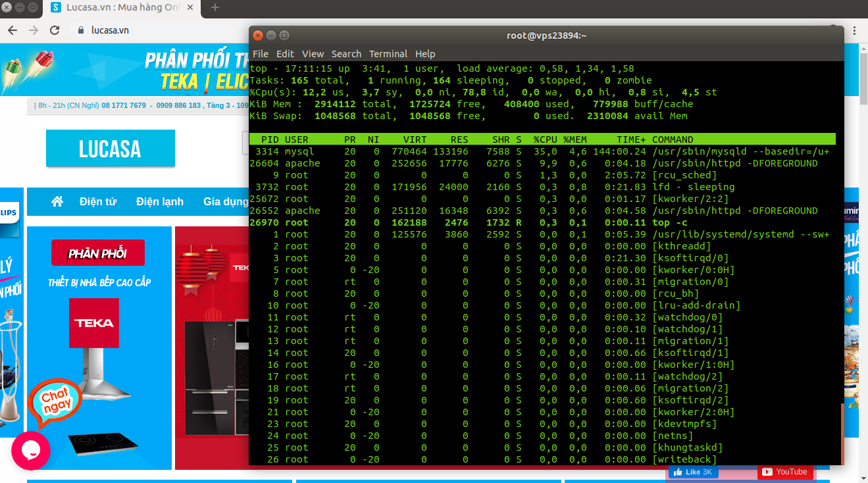
Task: Click the [rcu_sched] process row
Action: coord(542,175)
